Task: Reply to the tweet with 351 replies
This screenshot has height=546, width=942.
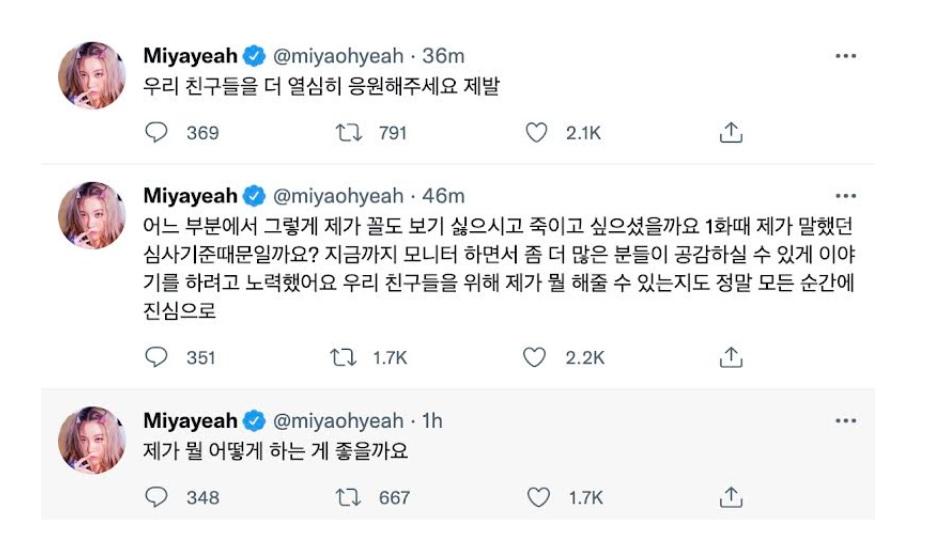Action: tap(156, 356)
